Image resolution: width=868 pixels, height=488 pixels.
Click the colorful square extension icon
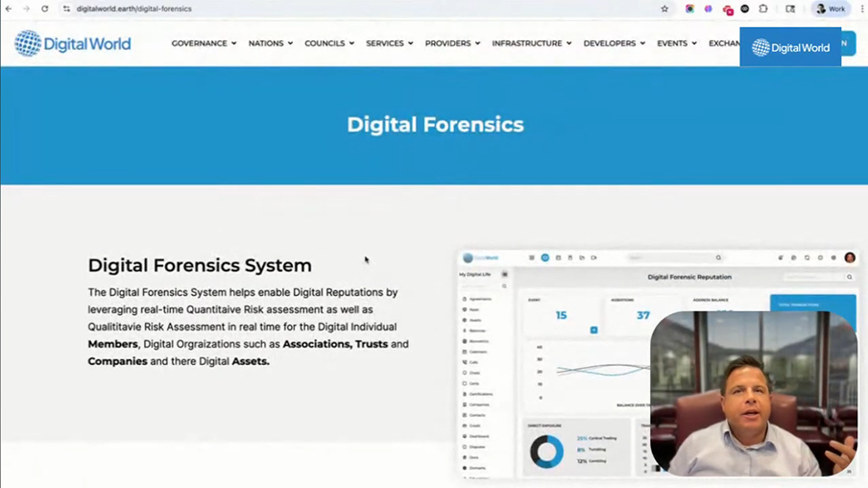pos(689,9)
